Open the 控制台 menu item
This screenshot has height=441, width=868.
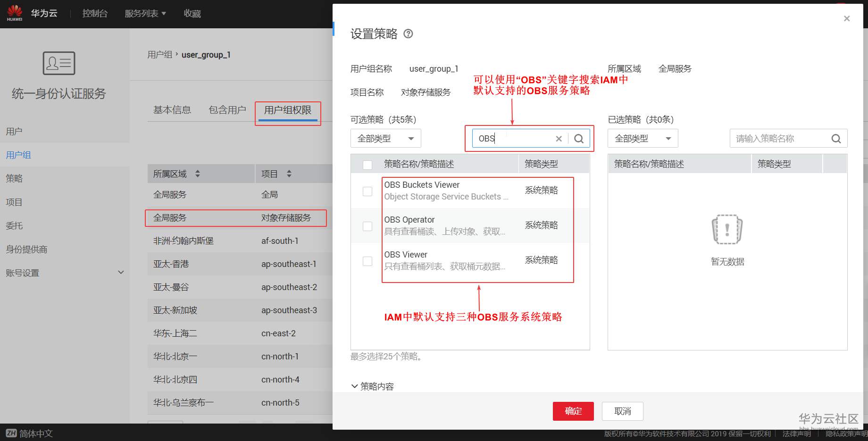coord(95,14)
